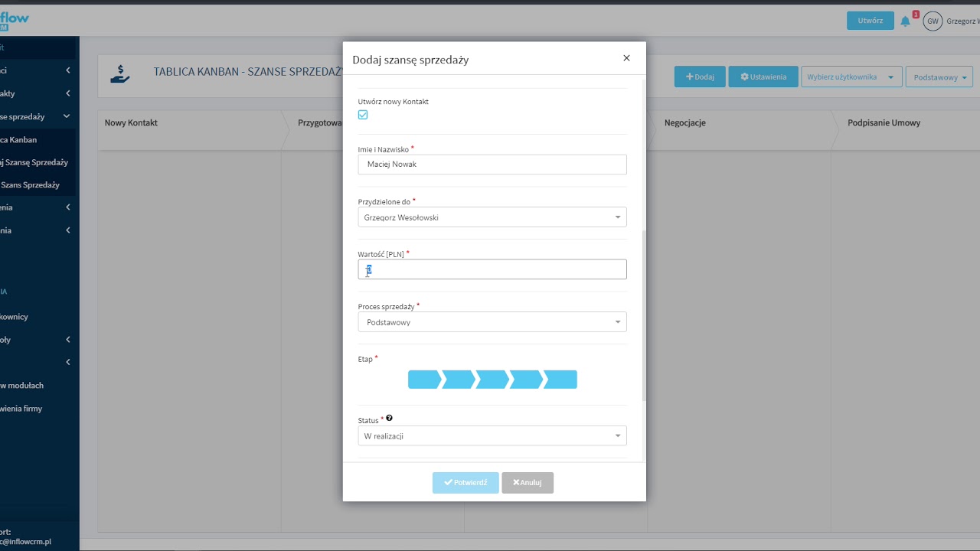Click the Grzegorz user name in top bar
980x551 pixels.
tap(963, 21)
